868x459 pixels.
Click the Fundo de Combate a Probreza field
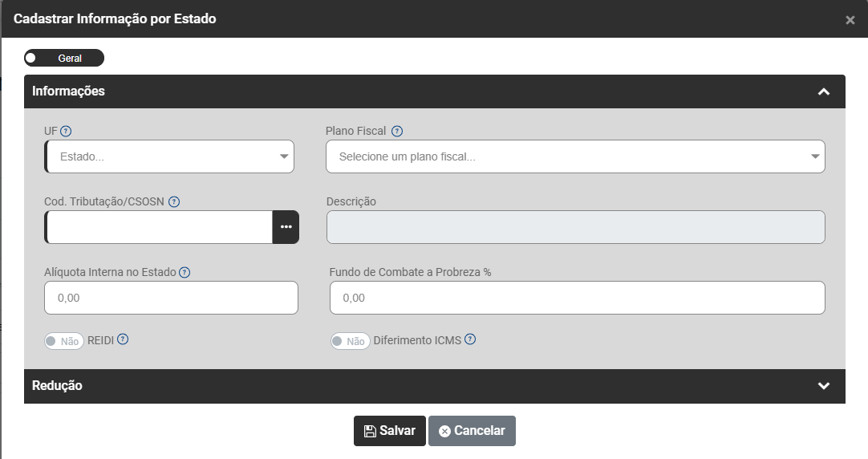click(577, 298)
